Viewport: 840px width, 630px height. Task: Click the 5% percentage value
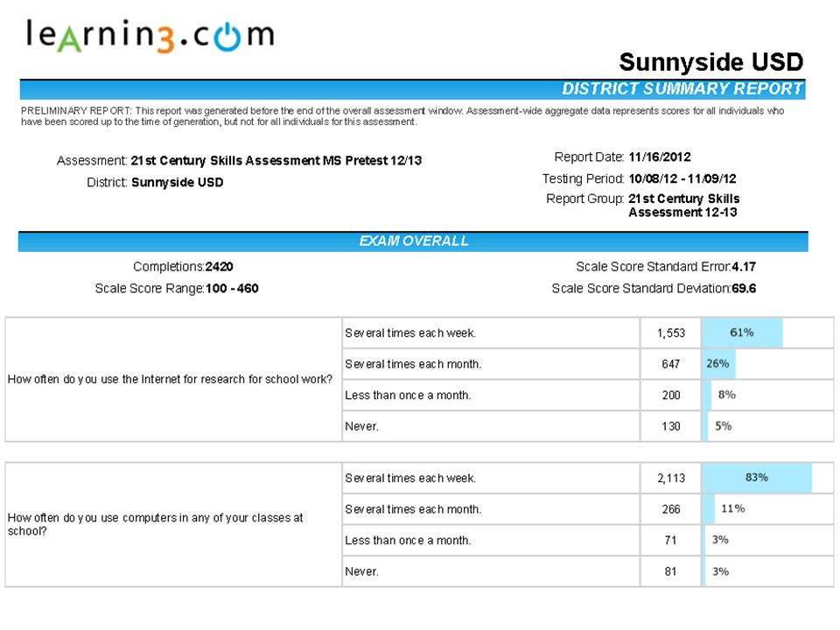[x=724, y=426]
